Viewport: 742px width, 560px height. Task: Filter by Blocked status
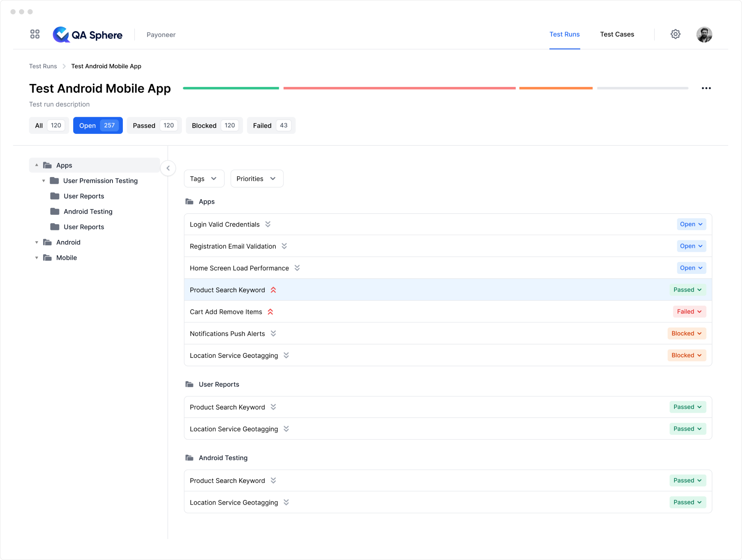click(214, 126)
